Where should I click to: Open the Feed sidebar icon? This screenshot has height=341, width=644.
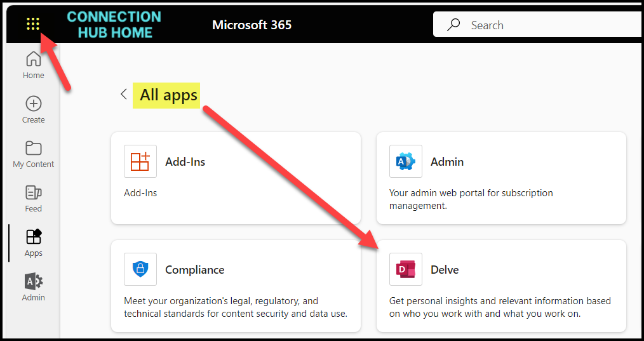pos(34,193)
